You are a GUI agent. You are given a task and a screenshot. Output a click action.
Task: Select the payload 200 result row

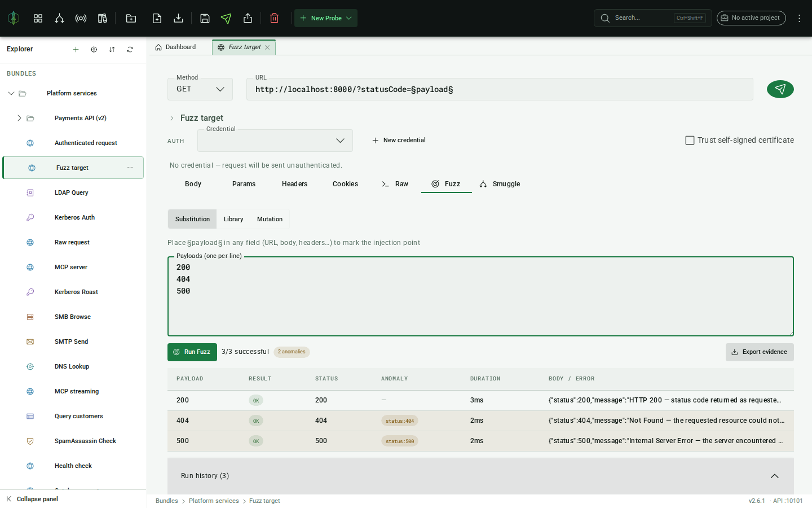pyautogui.click(x=480, y=400)
